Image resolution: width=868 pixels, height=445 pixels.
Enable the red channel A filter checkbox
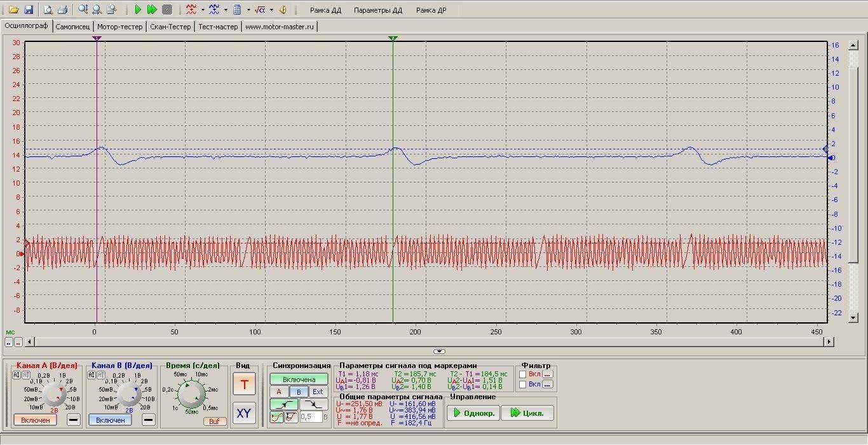[522, 374]
